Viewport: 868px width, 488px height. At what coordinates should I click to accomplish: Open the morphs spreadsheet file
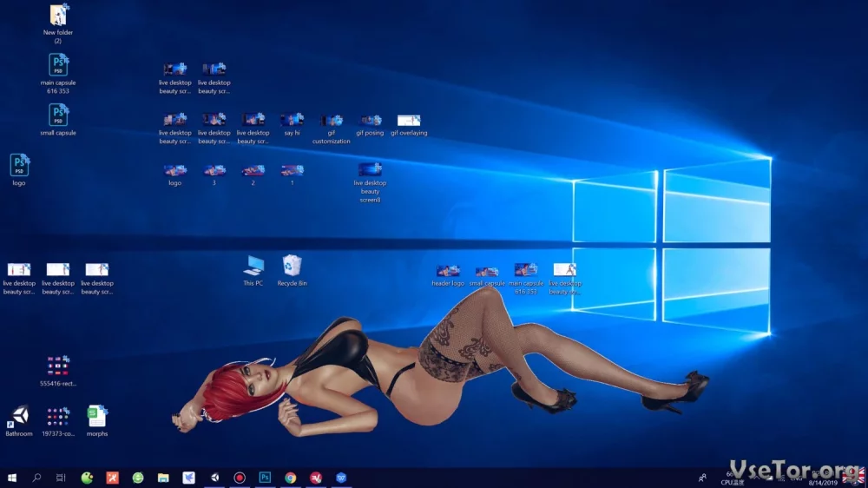click(x=96, y=419)
